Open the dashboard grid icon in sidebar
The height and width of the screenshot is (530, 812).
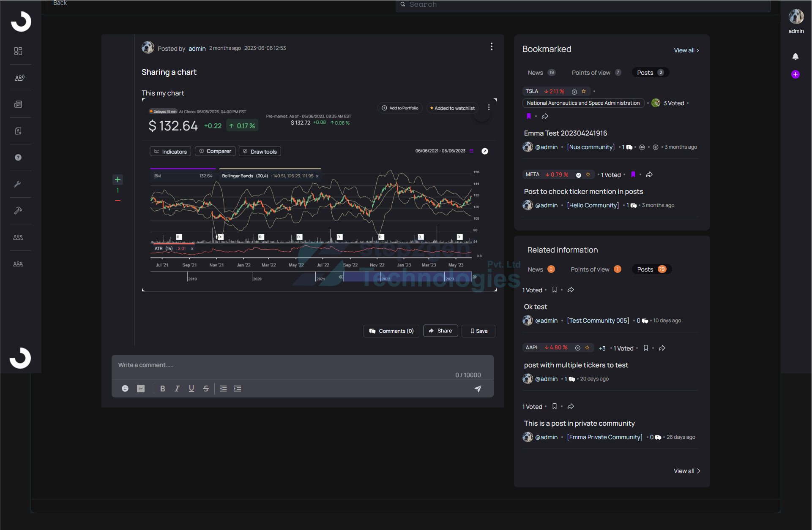18,51
